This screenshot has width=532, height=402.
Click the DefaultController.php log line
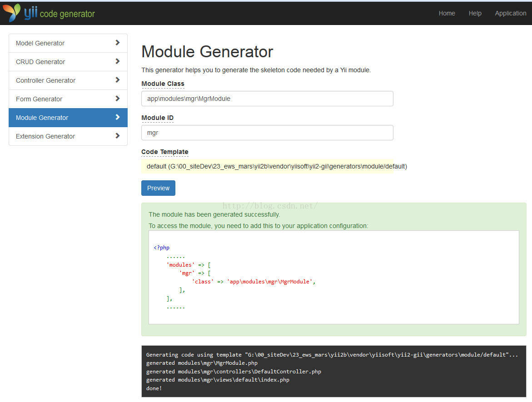[234, 372]
